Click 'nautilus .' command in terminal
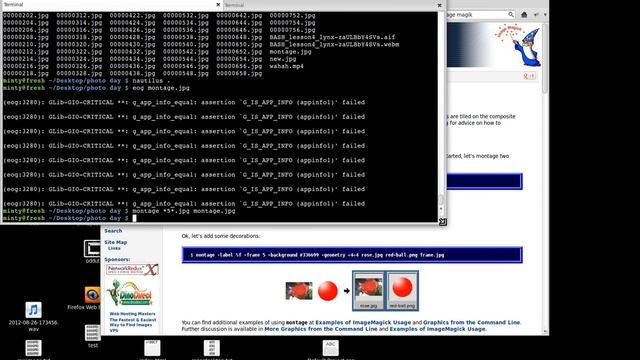The width and height of the screenshot is (640, 360). pyautogui.click(x=151, y=80)
